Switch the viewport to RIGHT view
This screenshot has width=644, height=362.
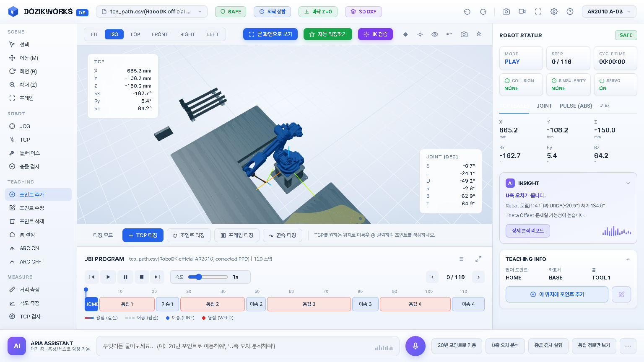tap(188, 34)
